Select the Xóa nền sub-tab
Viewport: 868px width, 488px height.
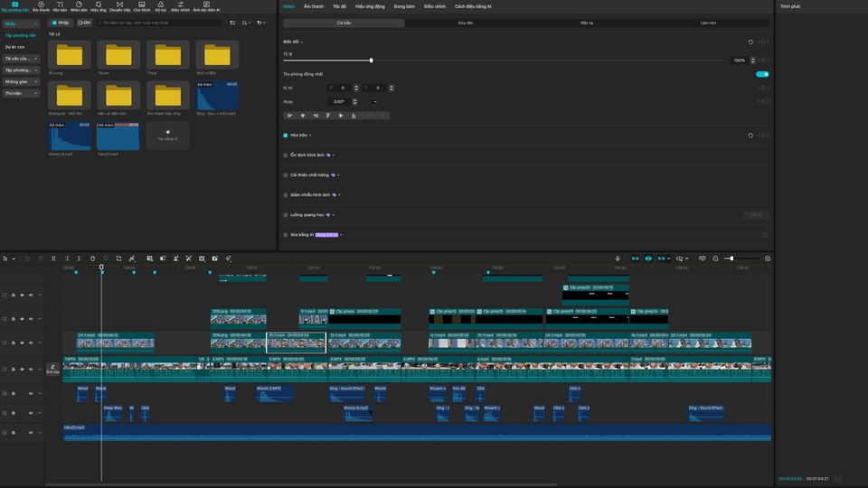coord(465,23)
